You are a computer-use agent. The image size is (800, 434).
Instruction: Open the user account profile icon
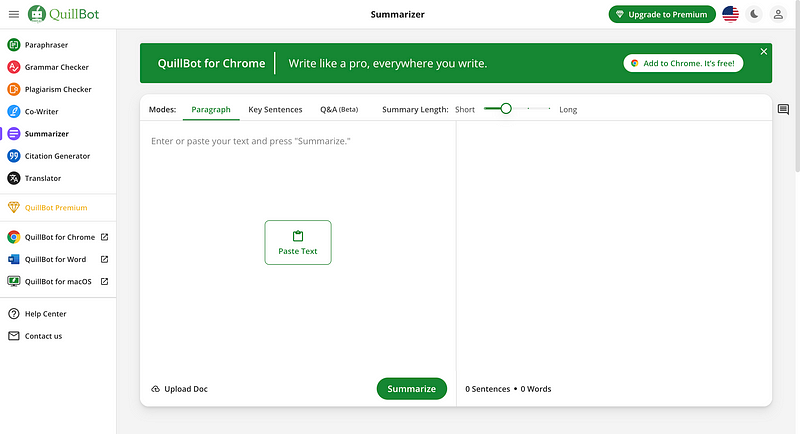778,14
